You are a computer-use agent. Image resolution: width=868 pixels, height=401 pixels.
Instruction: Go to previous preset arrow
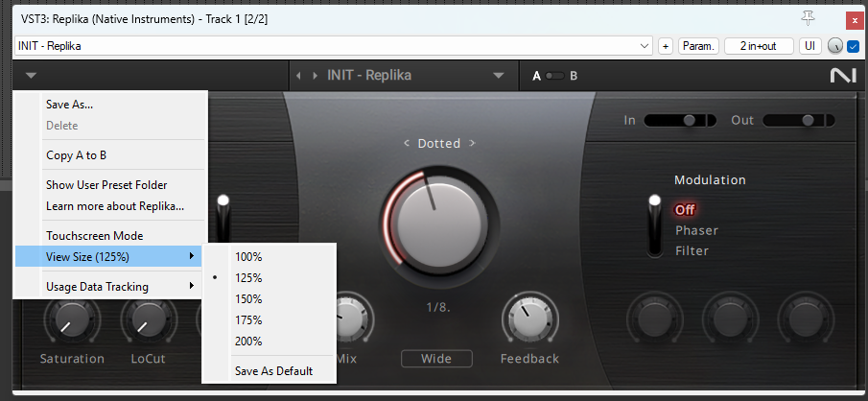click(299, 76)
